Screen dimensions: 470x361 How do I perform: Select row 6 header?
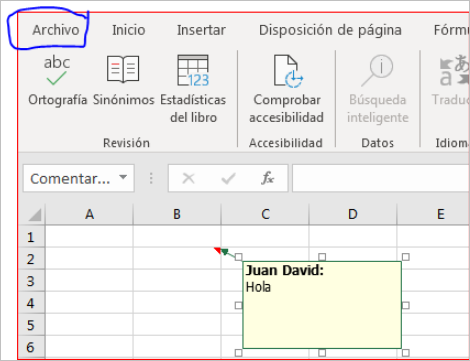(31, 347)
